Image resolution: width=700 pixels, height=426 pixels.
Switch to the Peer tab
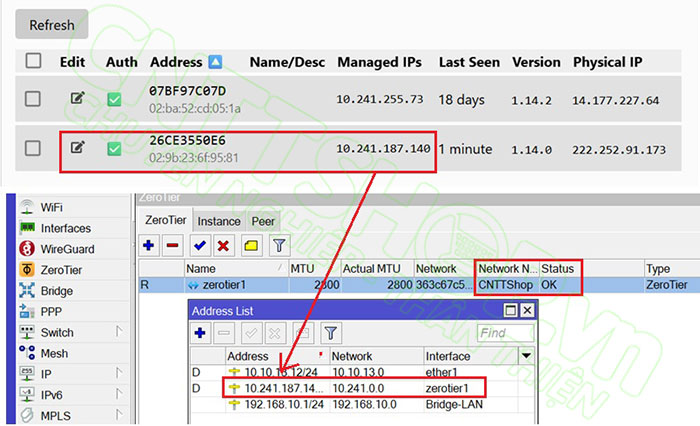point(263,221)
